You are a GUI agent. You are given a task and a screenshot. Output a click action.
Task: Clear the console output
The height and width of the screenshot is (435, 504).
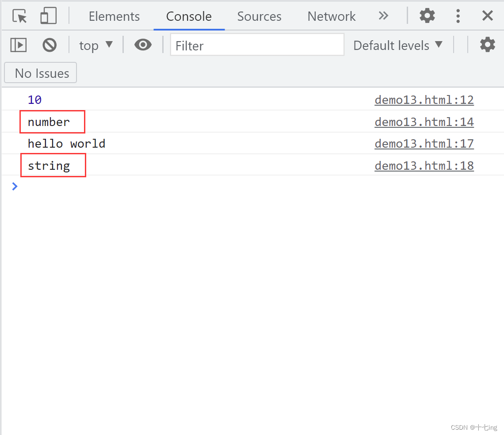point(50,45)
